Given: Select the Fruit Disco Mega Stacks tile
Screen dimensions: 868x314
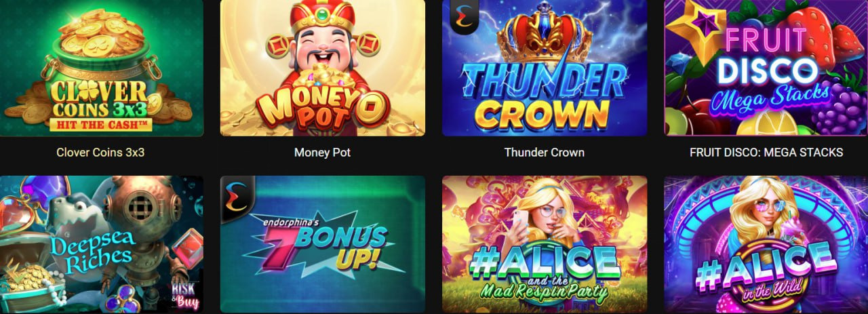Looking at the screenshot, I should pyautogui.click(x=766, y=68).
